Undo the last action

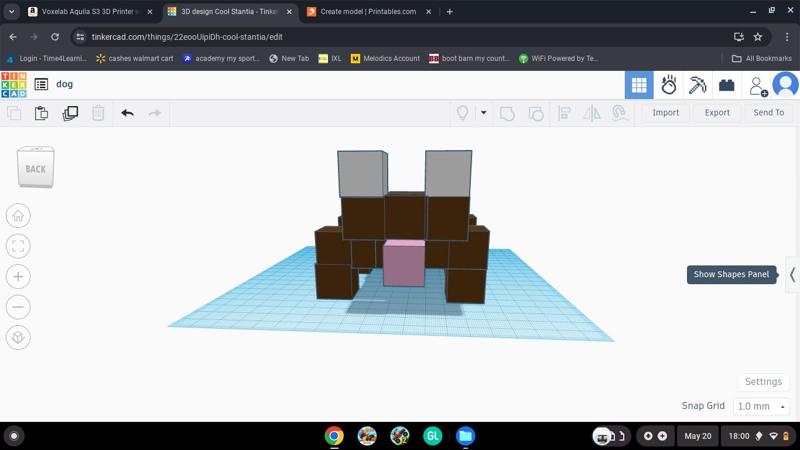pos(128,113)
